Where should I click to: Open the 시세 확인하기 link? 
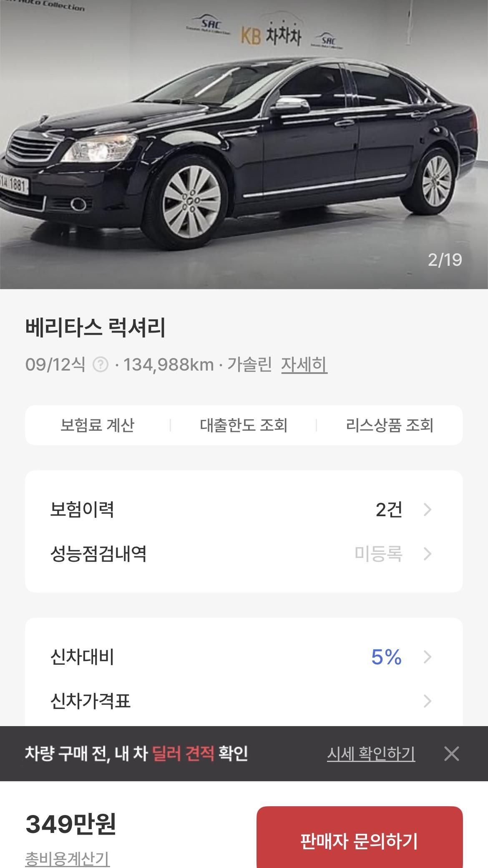pos(371,754)
